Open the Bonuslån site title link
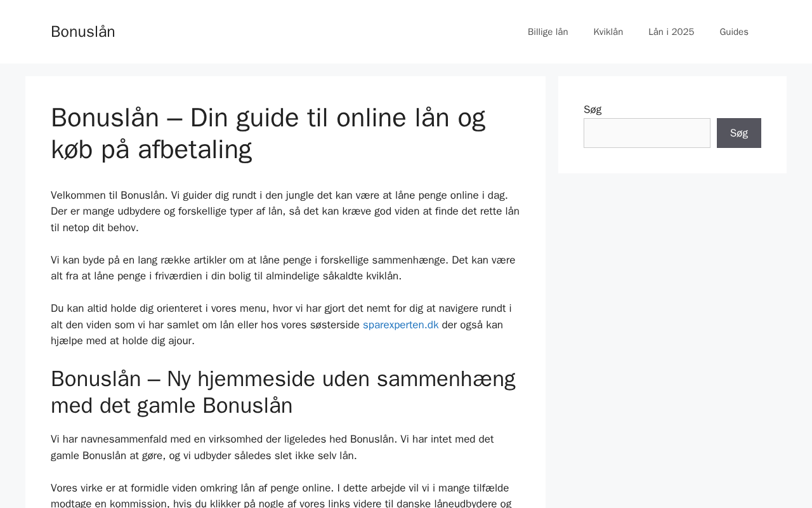 point(83,32)
